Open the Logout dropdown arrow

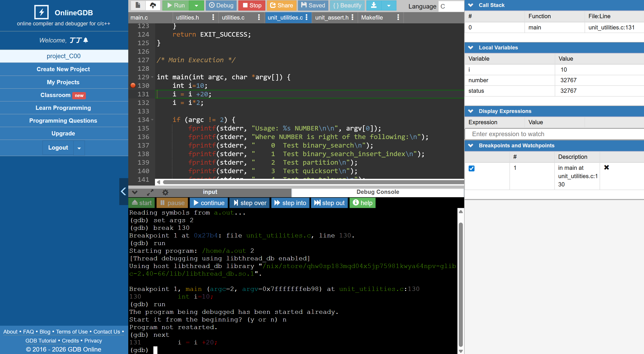pyautogui.click(x=79, y=148)
